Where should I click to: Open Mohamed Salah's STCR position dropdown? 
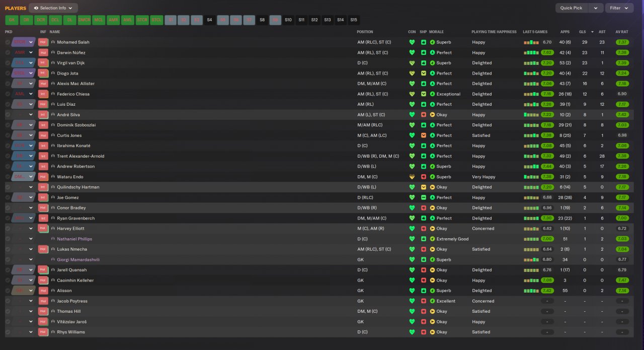(x=23, y=42)
